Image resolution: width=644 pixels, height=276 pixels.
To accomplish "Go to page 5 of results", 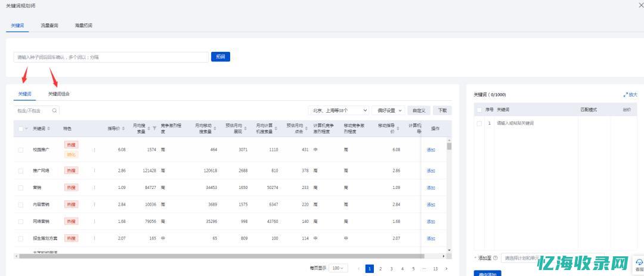I will (413, 269).
